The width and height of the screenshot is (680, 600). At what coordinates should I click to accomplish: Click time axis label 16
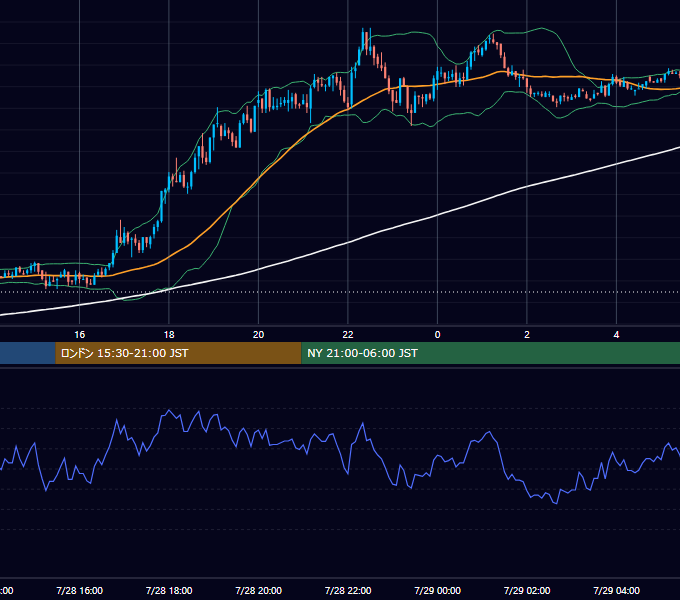79,335
